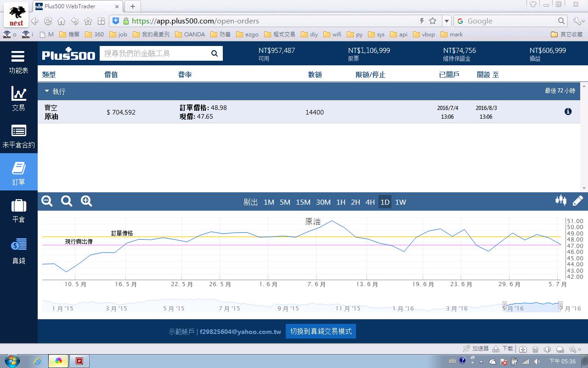Grab left handle of chart range slider

pyautogui.click(x=504, y=305)
